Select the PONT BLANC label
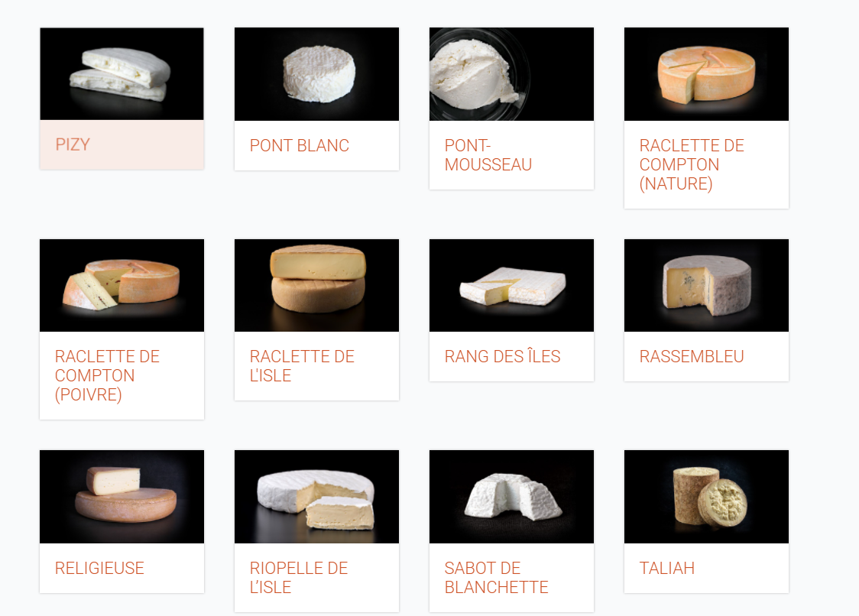This screenshot has height=616, width=859. pyautogui.click(x=299, y=145)
